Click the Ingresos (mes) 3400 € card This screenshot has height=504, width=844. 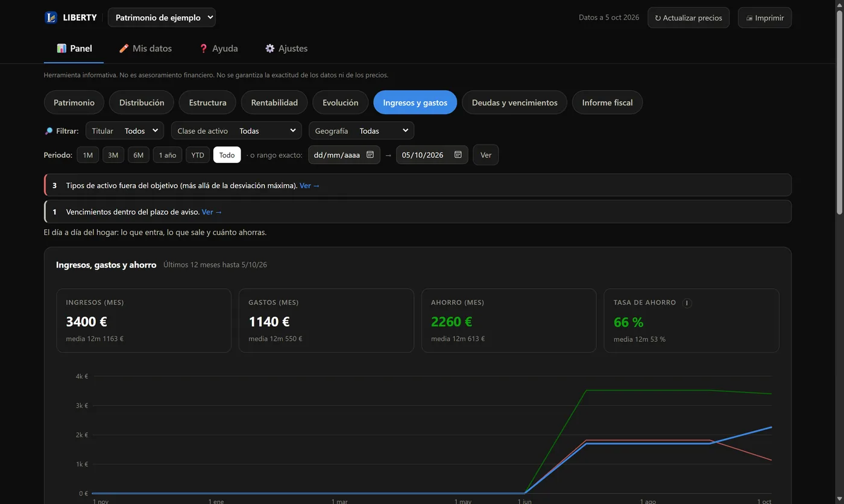pyautogui.click(x=143, y=321)
